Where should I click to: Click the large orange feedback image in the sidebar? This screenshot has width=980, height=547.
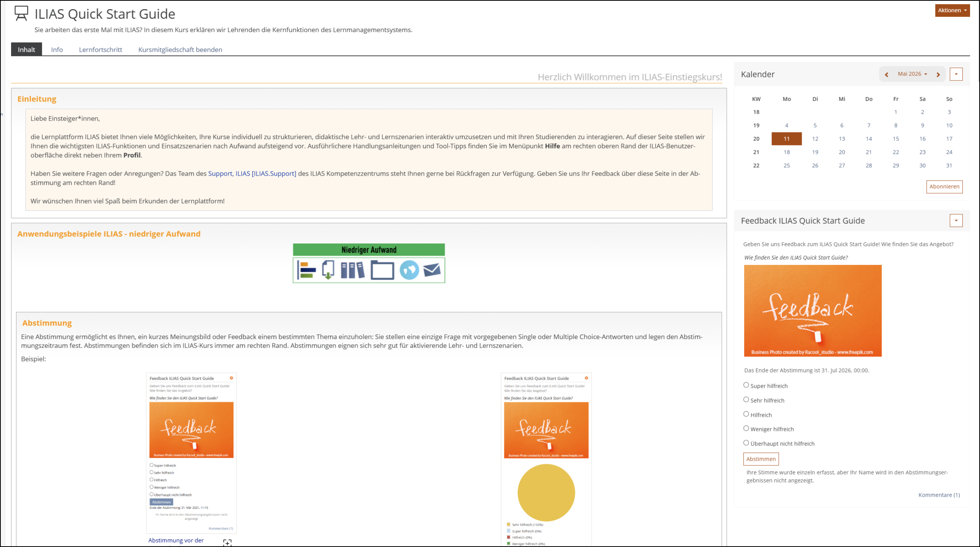813,311
